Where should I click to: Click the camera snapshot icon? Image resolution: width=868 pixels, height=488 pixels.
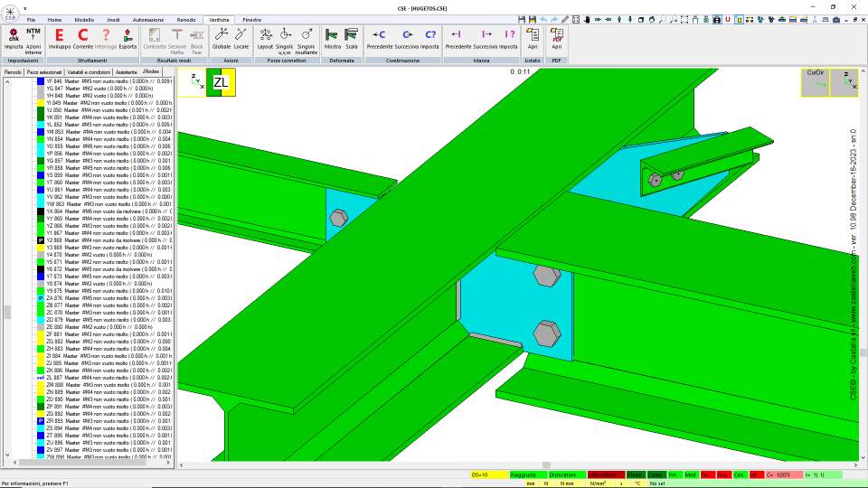coord(835,19)
